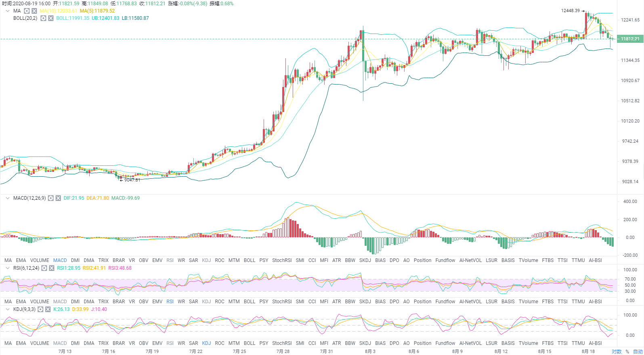
Task: Select ATR in the row with KDJ highlighted
Action: pos(336,343)
